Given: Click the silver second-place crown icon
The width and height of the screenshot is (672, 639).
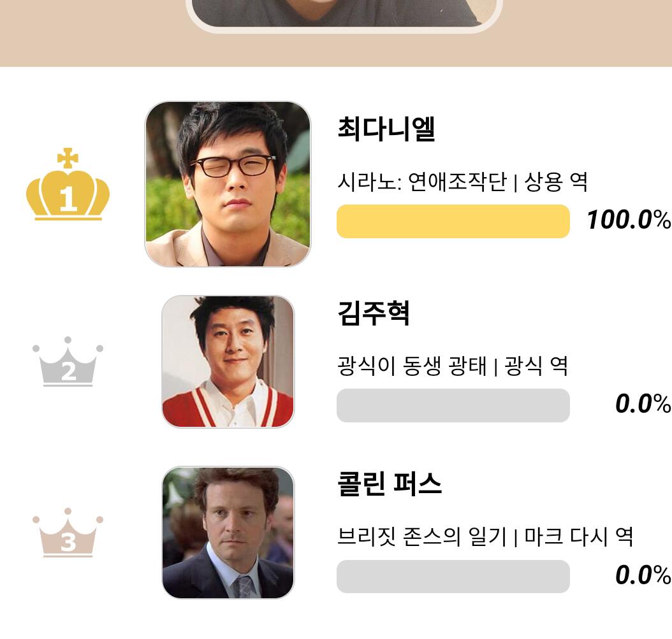Looking at the screenshot, I should pyautogui.click(x=68, y=363).
